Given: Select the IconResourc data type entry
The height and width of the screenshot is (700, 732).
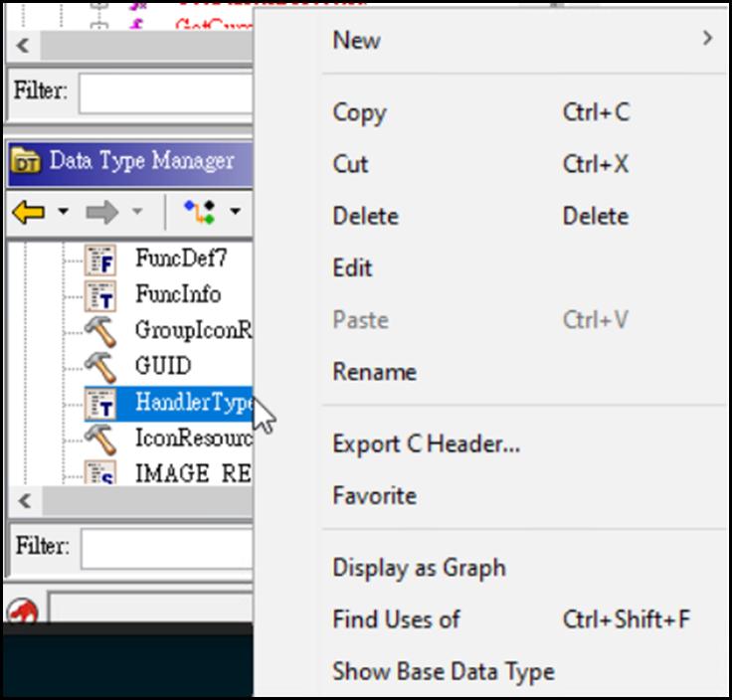Looking at the screenshot, I should tap(194, 437).
